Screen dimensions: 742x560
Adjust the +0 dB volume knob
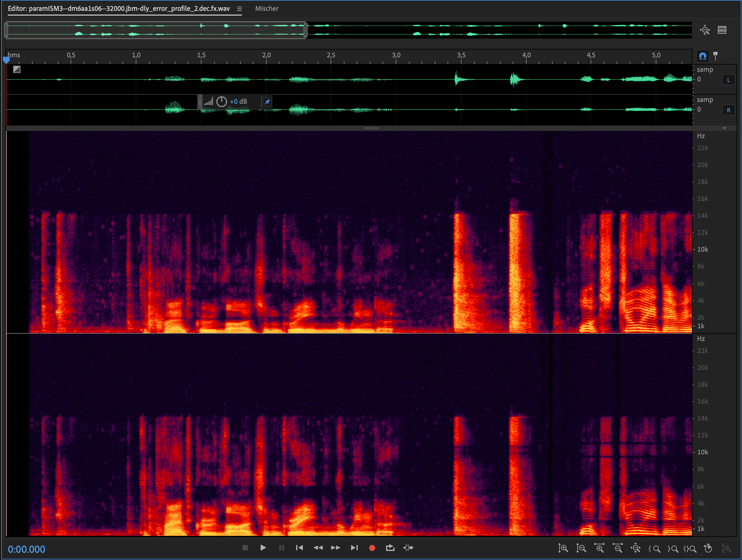(221, 102)
